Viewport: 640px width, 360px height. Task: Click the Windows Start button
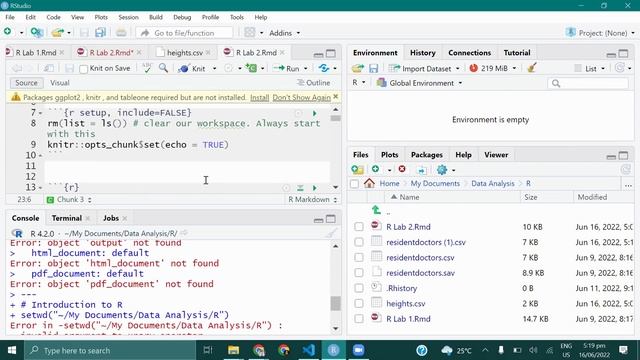12,350
